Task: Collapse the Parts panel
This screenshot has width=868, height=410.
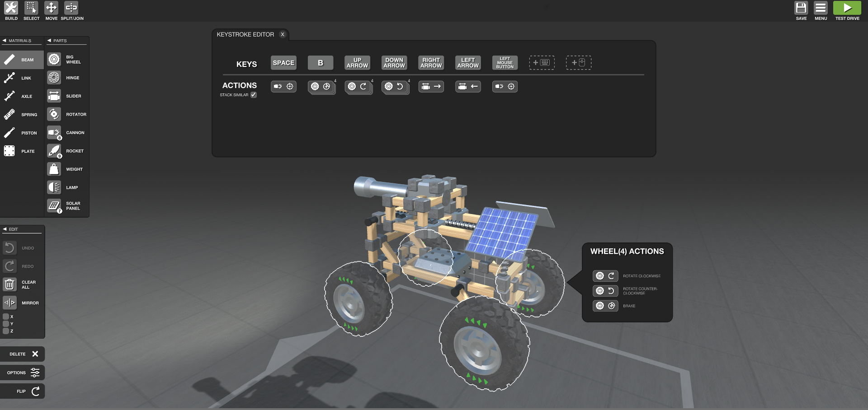Action: pos(49,41)
